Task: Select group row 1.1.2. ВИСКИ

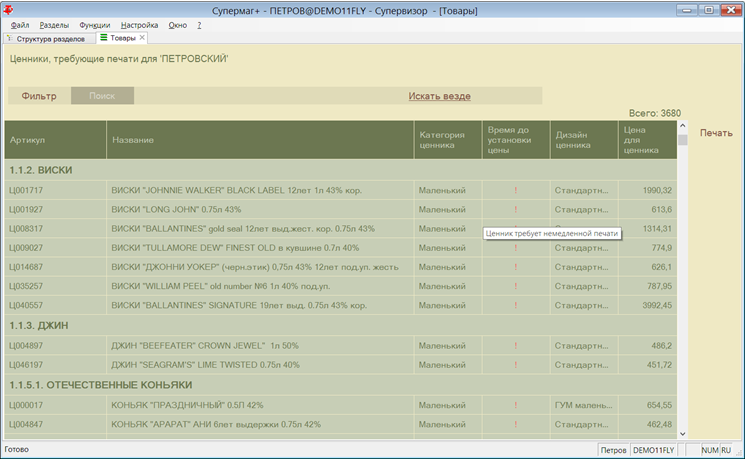Action: click(341, 170)
